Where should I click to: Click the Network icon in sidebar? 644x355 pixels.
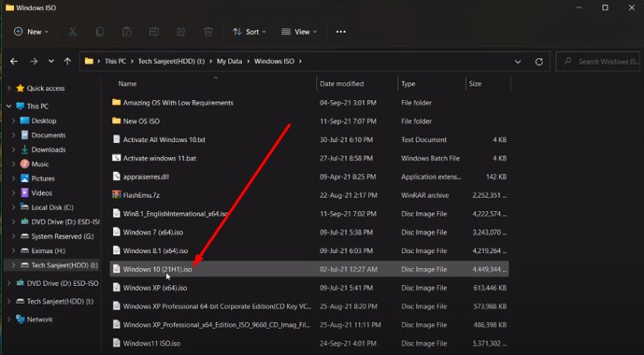(x=21, y=319)
